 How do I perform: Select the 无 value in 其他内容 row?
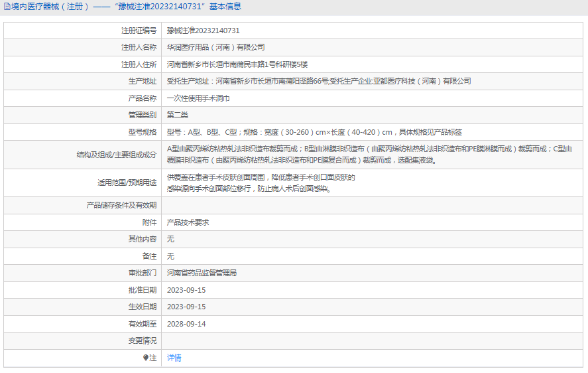pos(170,239)
